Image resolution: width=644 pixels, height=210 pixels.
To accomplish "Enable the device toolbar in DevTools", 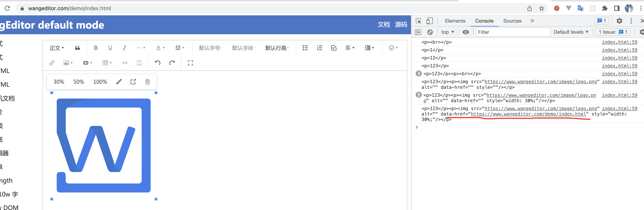I will coord(430,21).
